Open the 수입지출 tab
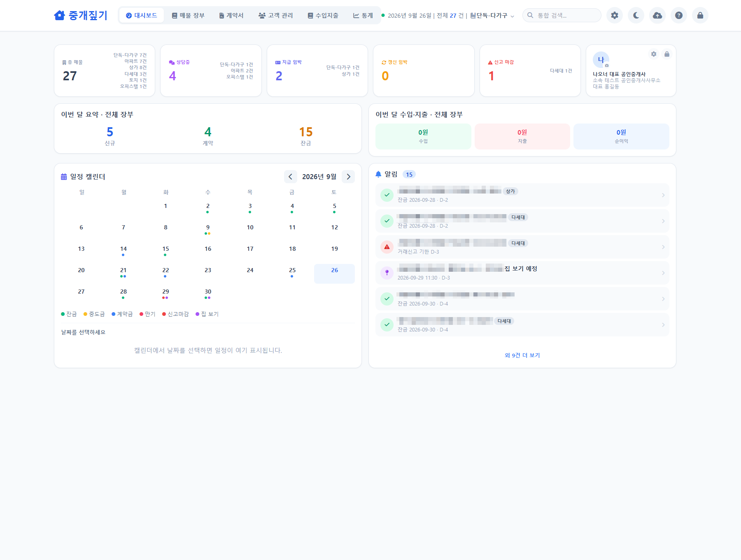This screenshot has width=741, height=560. point(323,15)
